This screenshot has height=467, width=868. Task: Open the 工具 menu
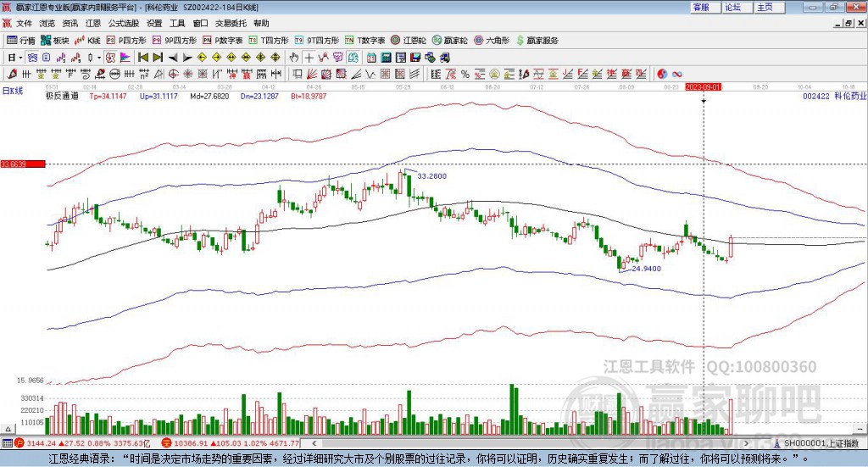coord(177,23)
